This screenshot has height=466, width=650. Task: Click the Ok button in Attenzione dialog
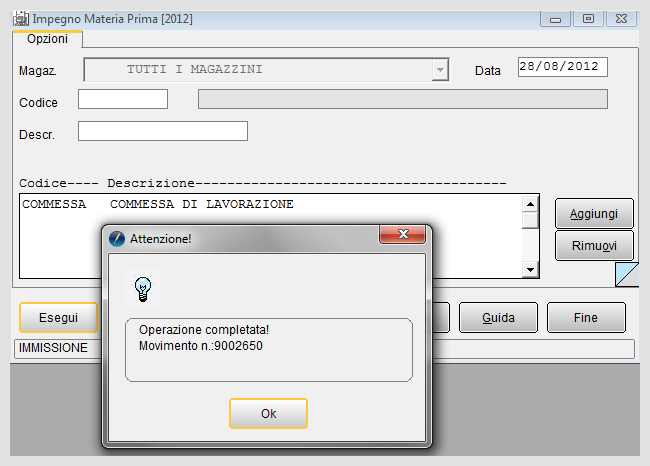pyautogui.click(x=268, y=413)
